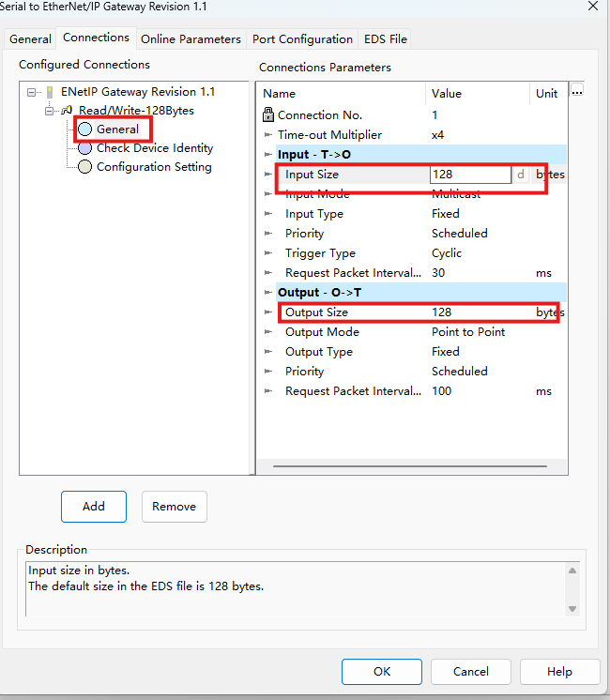
Task: Click the Description box scroll up arrow
Action: pyautogui.click(x=572, y=571)
